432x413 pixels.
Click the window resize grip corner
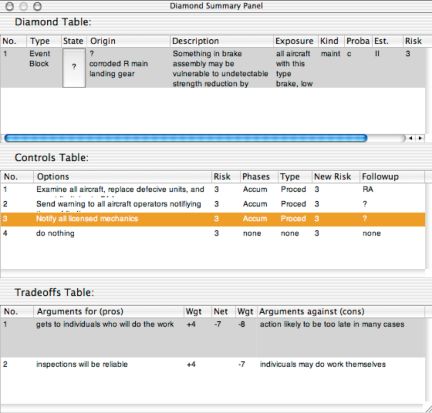click(x=428, y=408)
